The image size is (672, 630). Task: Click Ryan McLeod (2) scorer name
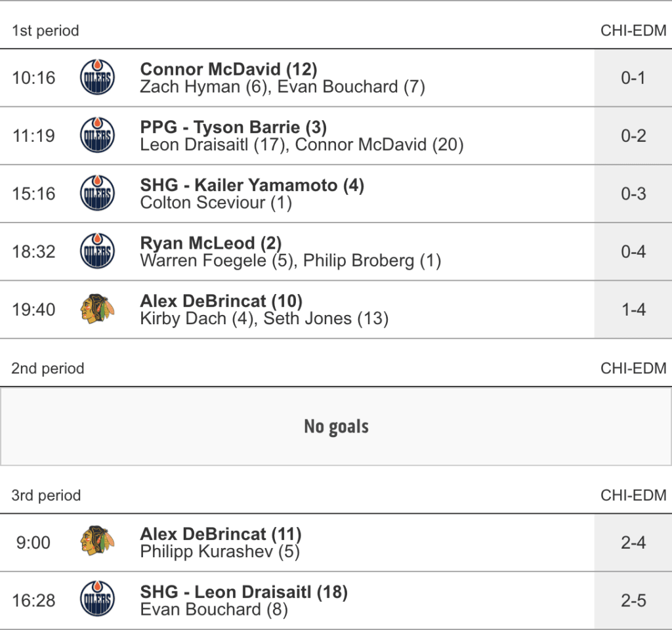point(211,243)
